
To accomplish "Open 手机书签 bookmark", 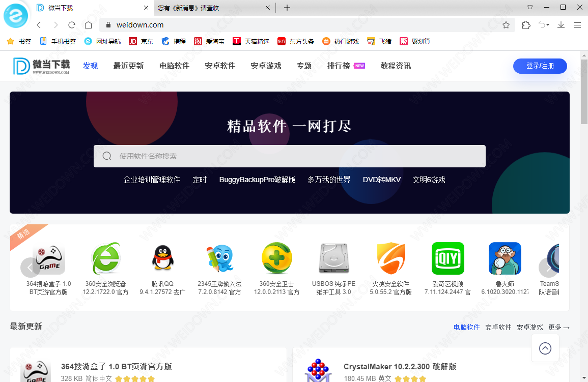I will click(58, 41).
